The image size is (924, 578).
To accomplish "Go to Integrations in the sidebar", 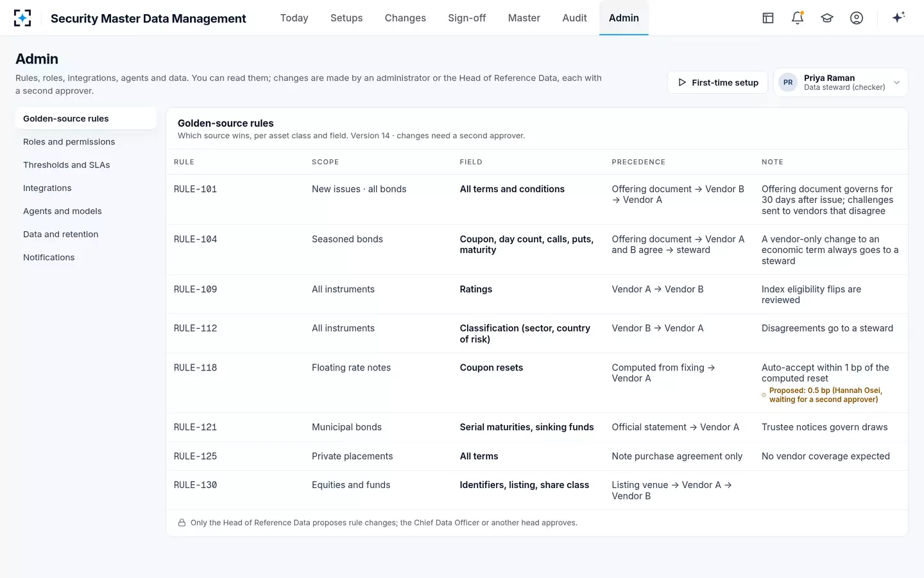I will click(86, 188).
